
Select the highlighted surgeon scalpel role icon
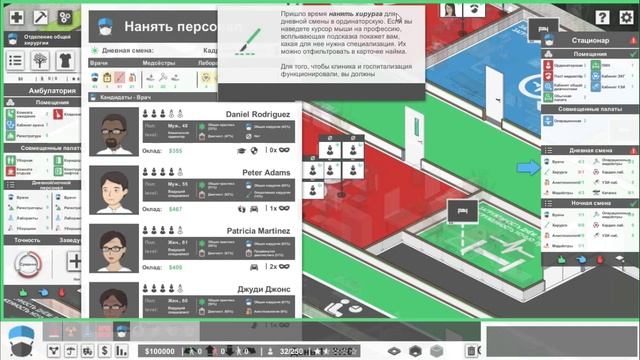point(120,77)
